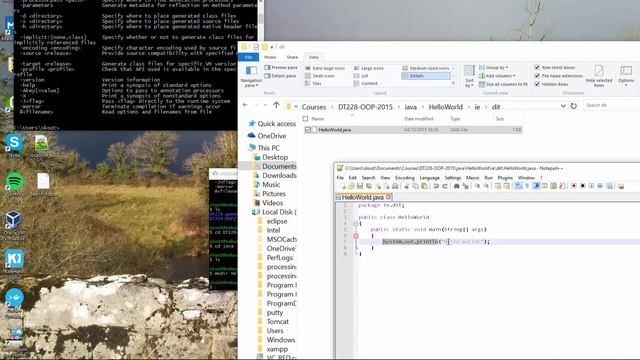Start macro recording with red Record icon
Viewport: 640px width, 360px height.
pyautogui.click(x=573, y=186)
